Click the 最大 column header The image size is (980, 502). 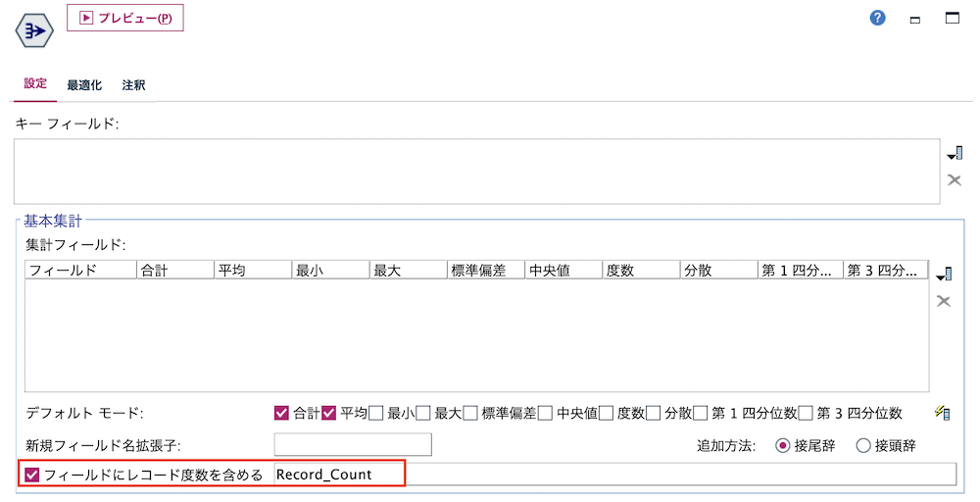coord(408,270)
